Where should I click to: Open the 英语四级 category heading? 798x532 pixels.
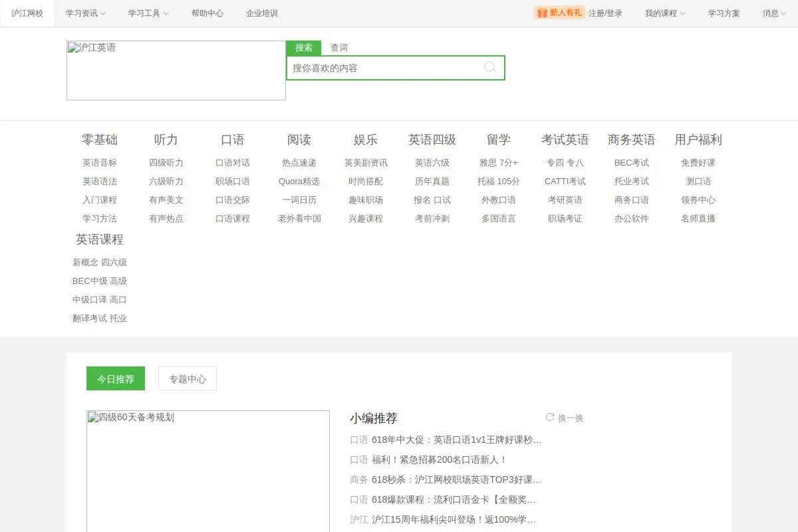(x=432, y=140)
